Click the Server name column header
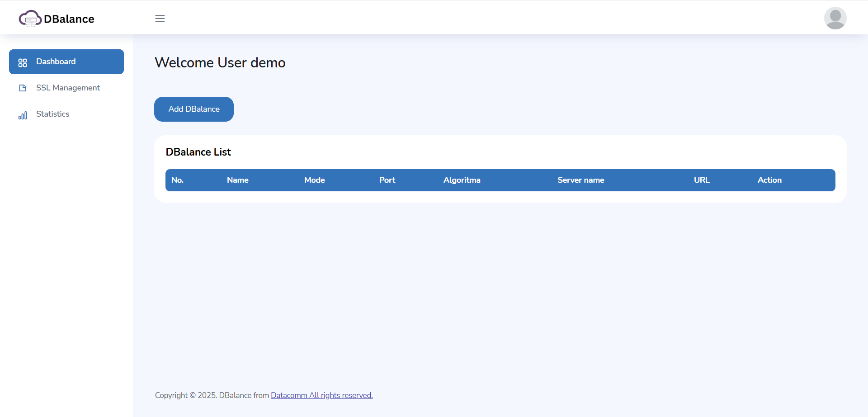The height and width of the screenshot is (417, 868). [x=580, y=180]
